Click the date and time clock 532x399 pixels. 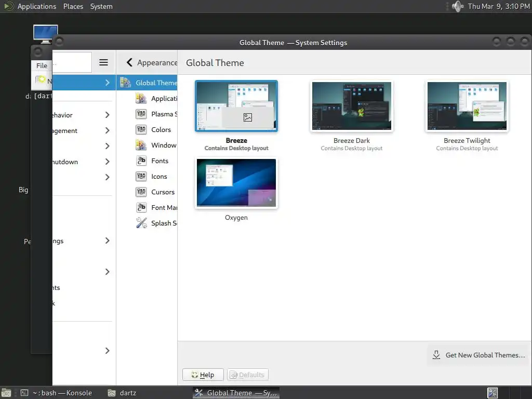[499, 6]
